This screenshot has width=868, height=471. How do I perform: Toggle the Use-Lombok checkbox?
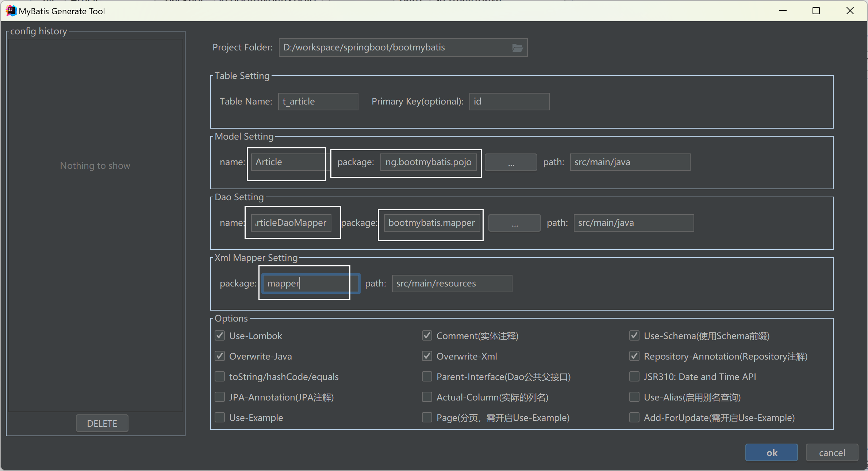pos(220,335)
